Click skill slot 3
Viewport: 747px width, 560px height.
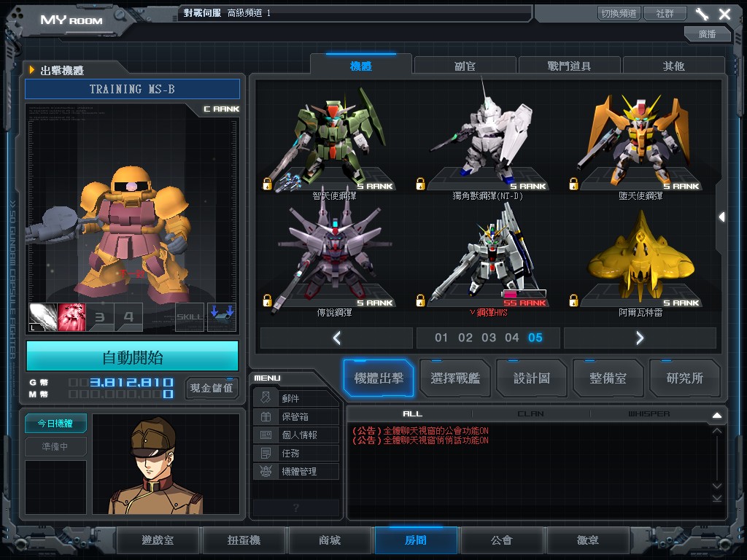click(100, 317)
